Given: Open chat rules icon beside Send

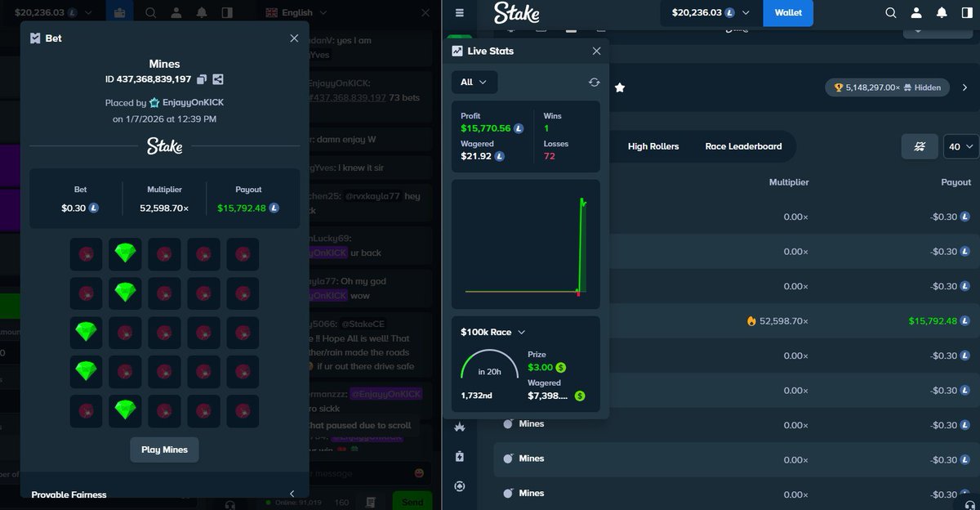Looking at the screenshot, I should pyautogui.click(x=371, y=502).
